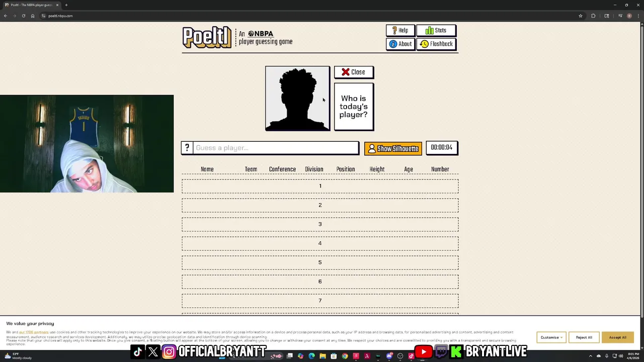Open the Microsoft Edge taskbar icon

click(x=311, y=356)
